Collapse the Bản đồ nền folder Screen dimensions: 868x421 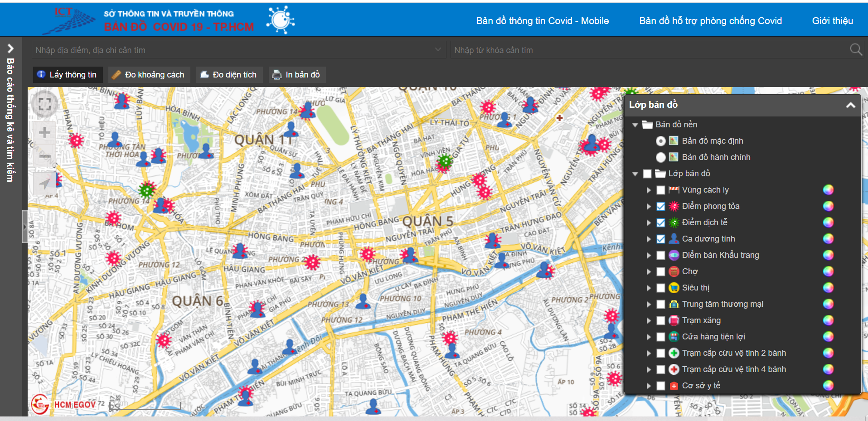click(635, 125)
